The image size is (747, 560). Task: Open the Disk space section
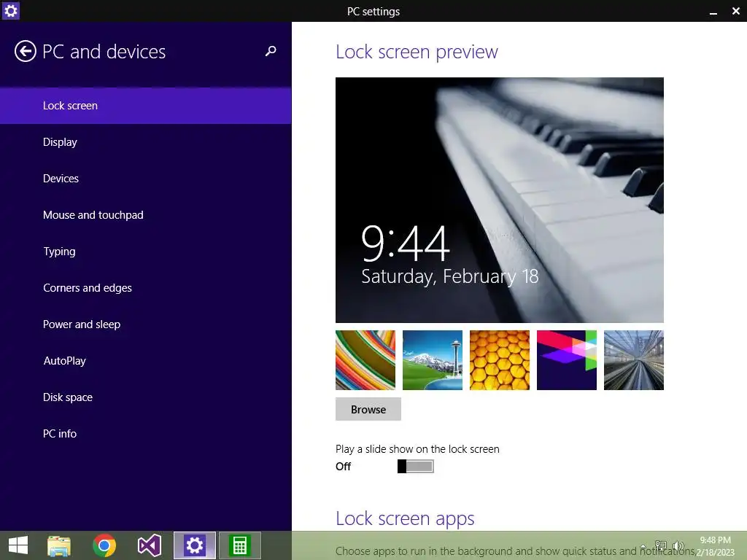(145, 397)
